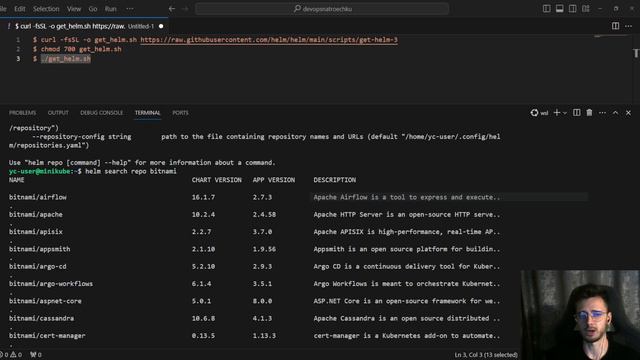Click bitnami/appsmith row name
Screen dimensions: 640x360
click(40, 249)
